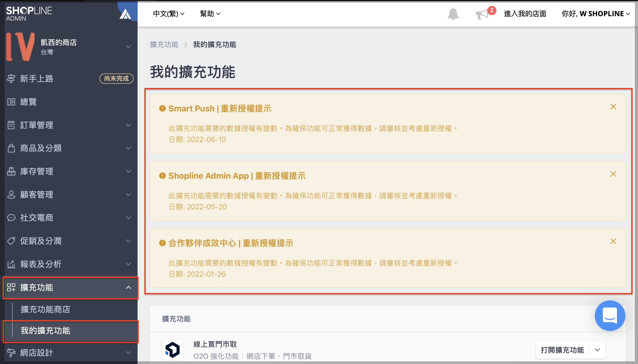Expand the 網店設計 chevron
Image resolution: width=638 pixels, height=364 pixels.
pyautogui.click(x=128, y=353)
